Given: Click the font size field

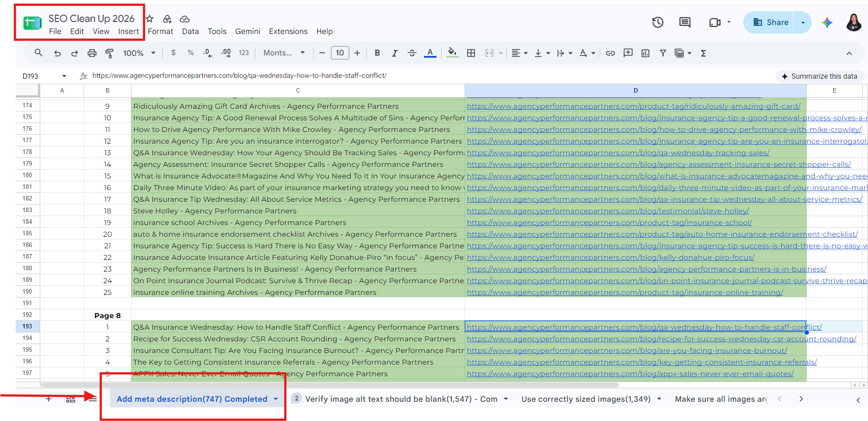Looking at the screenshot, I should (x=340, y=53).
